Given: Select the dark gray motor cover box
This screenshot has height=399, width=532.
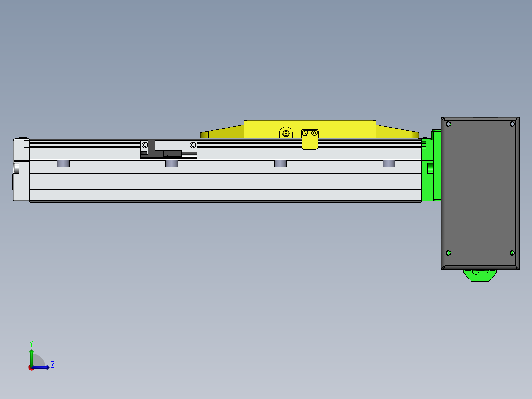Looking at the screenshot, I should [x=480, y=193].
